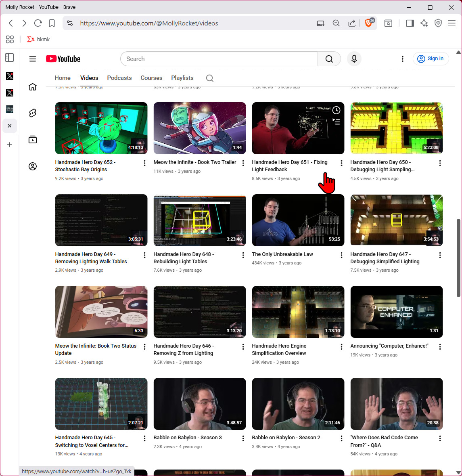The image size is (462, 476).
Task: Toggle Brave's vertical tabs sidebar panel
Action: [x=10, y=58]
